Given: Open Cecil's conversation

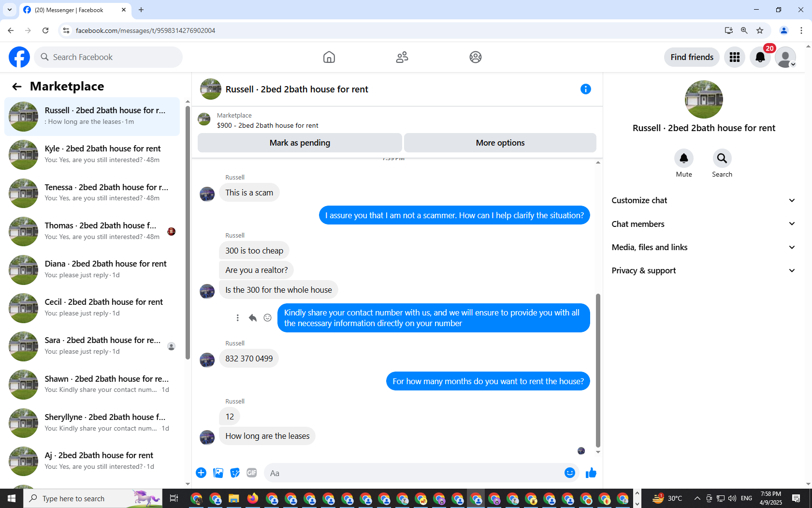Looking at the screenshot, I should (92, 308).
